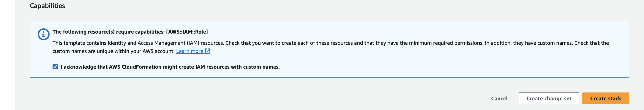The image size is (644, 110).
Task: Click the external link icon beside Learn more
Action: point(208,51)
